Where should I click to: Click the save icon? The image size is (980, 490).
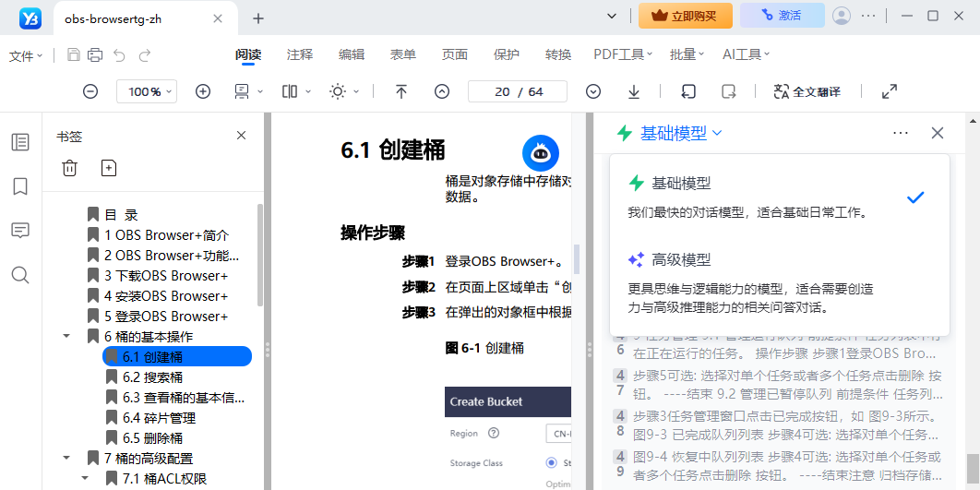(x=74, y=55)
